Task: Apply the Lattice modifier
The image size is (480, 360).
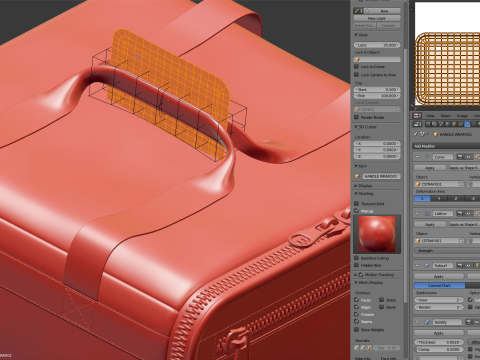Action: [x=430, y=224]
